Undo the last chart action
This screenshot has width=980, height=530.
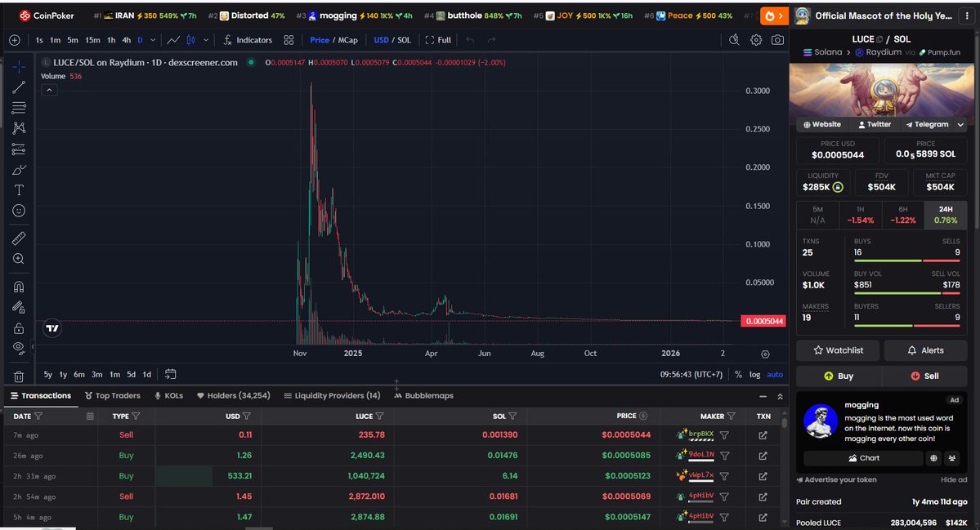pos(470,40)
